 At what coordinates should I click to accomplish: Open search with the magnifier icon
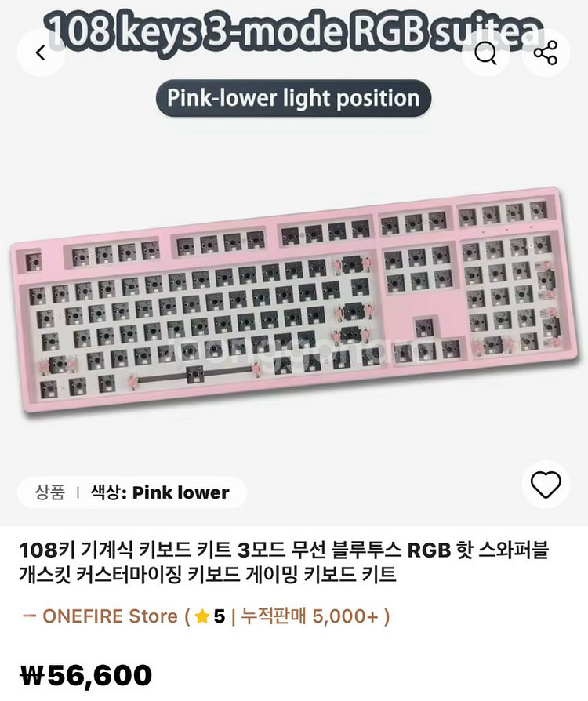(x=486, y=53)
